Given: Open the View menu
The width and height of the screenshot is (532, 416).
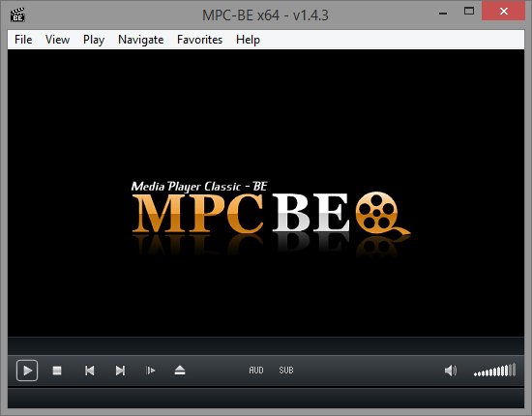Looking at the screenshot, I should tap(57, 40).
